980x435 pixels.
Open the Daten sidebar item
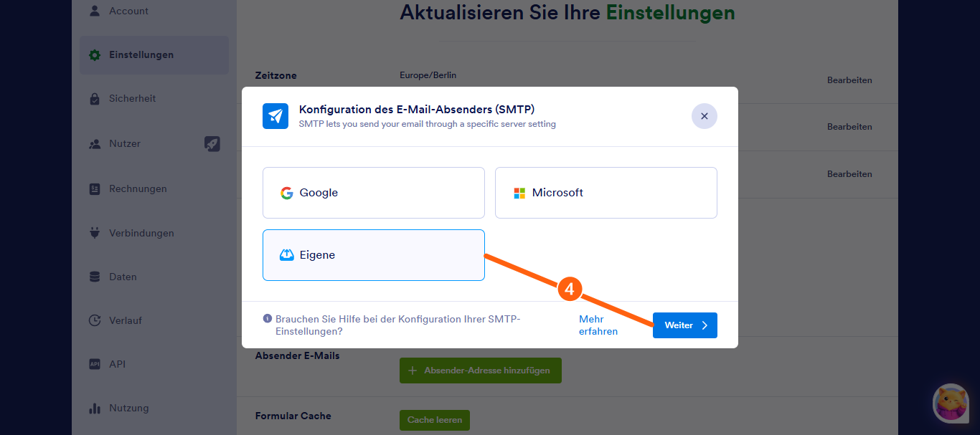coord(154,277)
